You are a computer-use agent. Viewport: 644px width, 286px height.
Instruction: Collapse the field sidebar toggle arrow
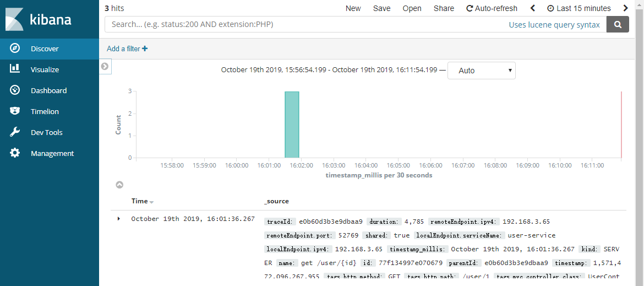coord(105,66)
